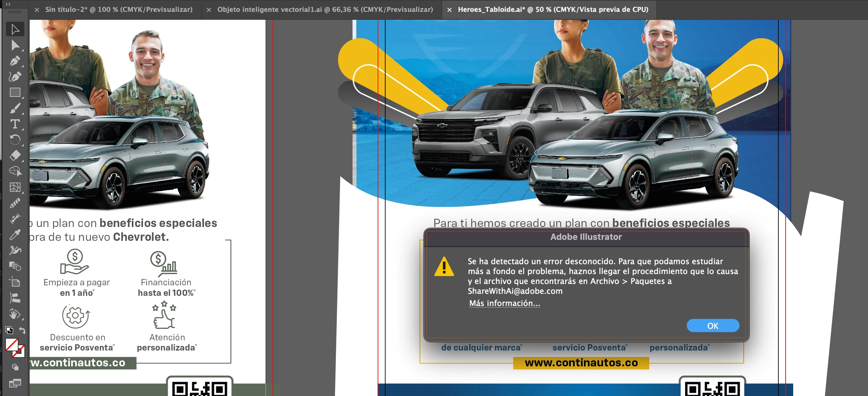Select the Curvature tool
The image size is (868, 396).
(15, 77)
